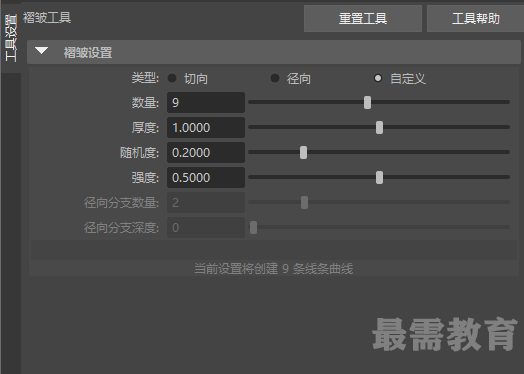The image size is (524, 374).
Task: Click the 强度 label
Action: [145, 177]
